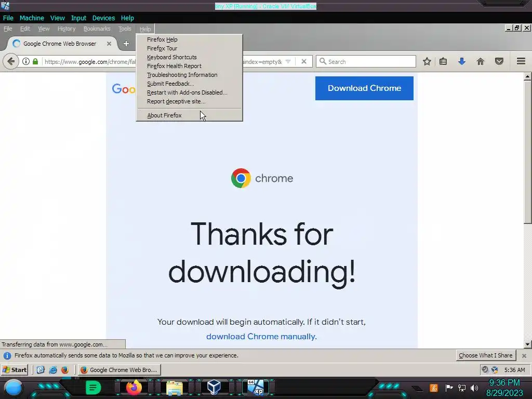Click the Google logo on the page
Image resolution: width=532 pixels, height=399 pixels.
click(124, 89)
